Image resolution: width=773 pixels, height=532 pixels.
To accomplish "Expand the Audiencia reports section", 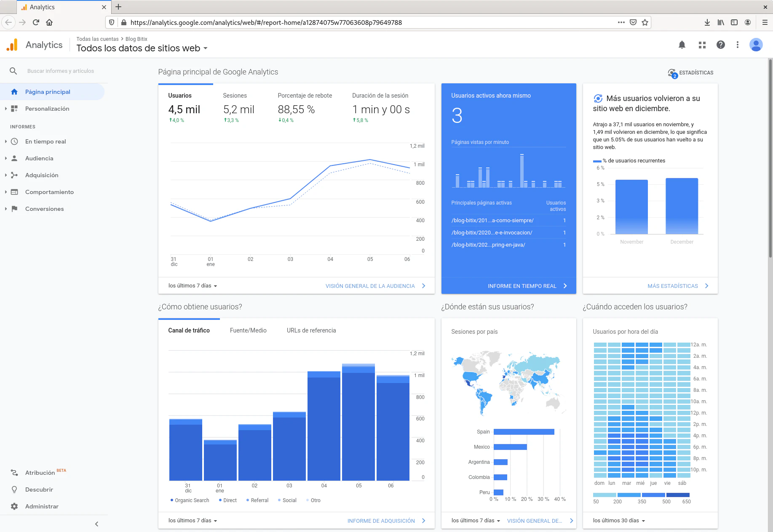I will 39,158.
